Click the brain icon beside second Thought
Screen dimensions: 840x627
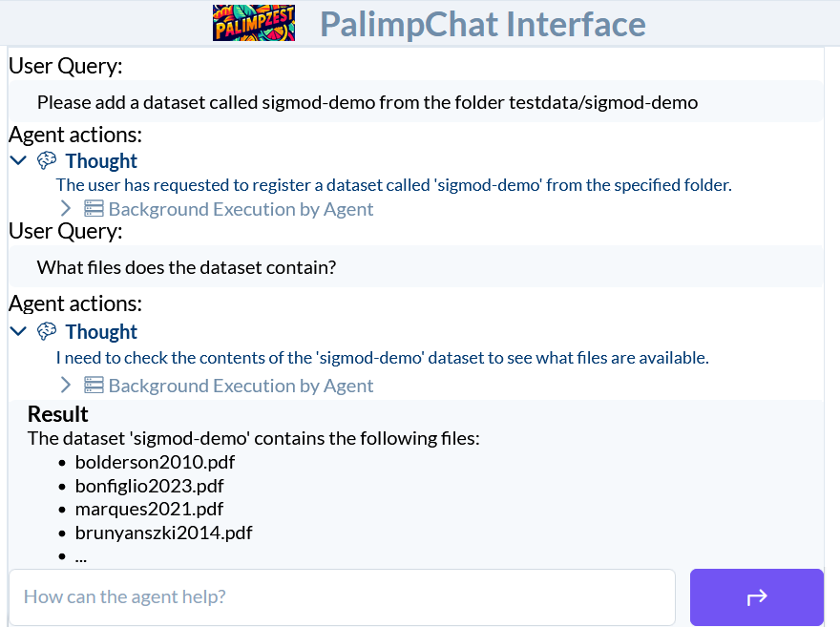pyautogui.click(x=47, y=331)
